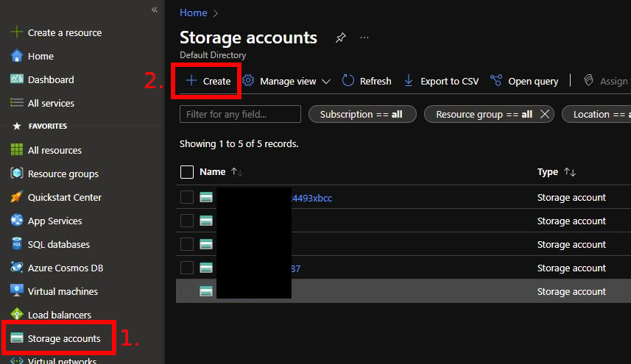631x364 pixels.
Task: Collapse the sidebar with double chevron icon
Action: (155, 10)
